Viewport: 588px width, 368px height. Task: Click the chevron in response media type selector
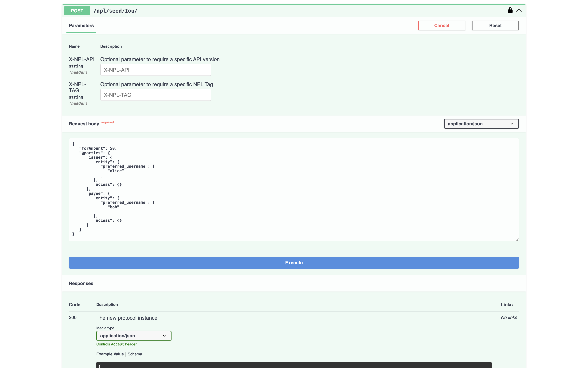164,336
